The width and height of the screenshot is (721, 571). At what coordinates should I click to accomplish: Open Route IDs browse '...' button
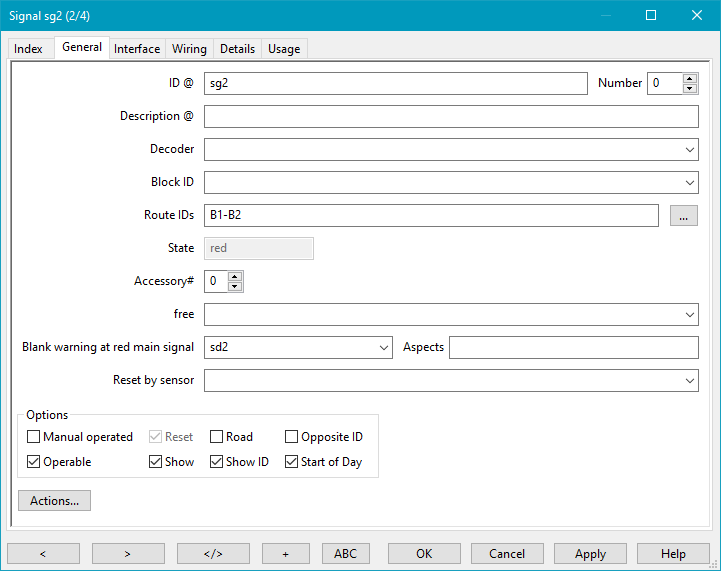point(683,215)
